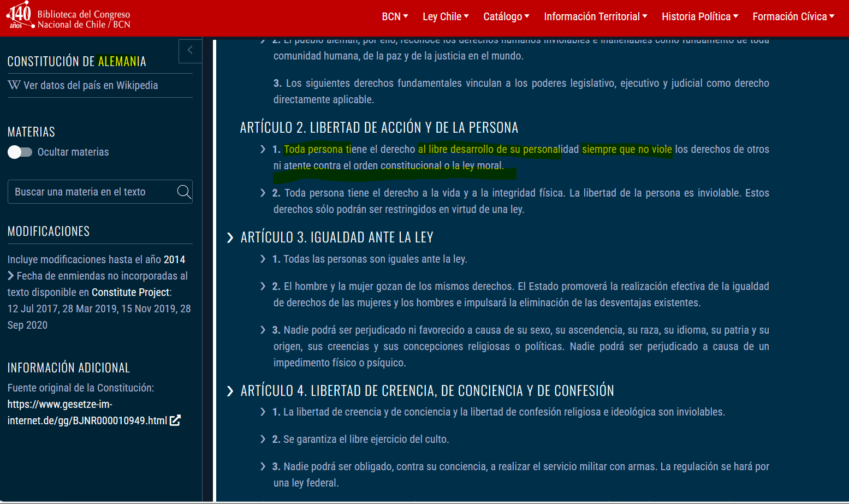Screen dimensions: 849x504
Task: Toggle the Ocultar materias switch
Action: pos(20,152)
